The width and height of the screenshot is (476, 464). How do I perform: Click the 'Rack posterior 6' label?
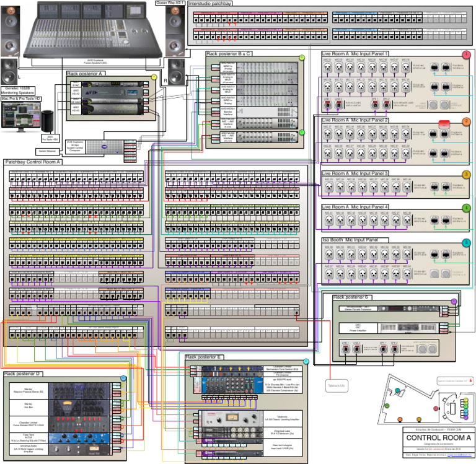[x=352, y=297]
